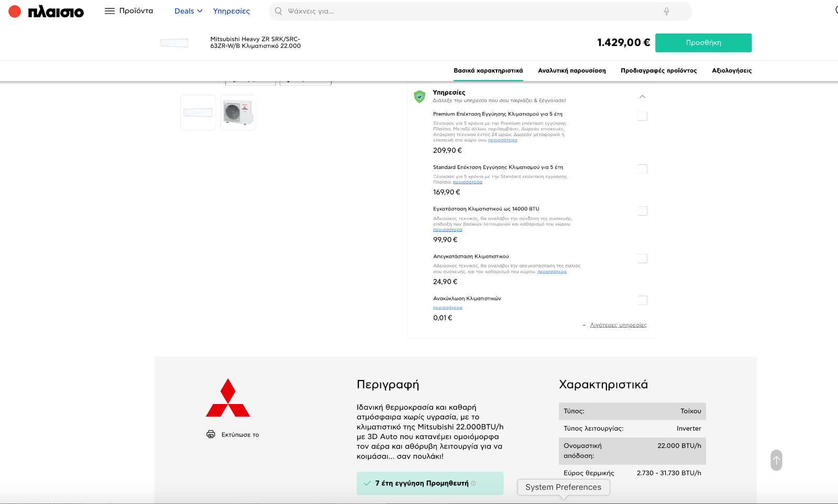Click the info icon beside 7 έτη εγγύηση
Viewport: 838px width, 504px height.
(x=473, y=483)
